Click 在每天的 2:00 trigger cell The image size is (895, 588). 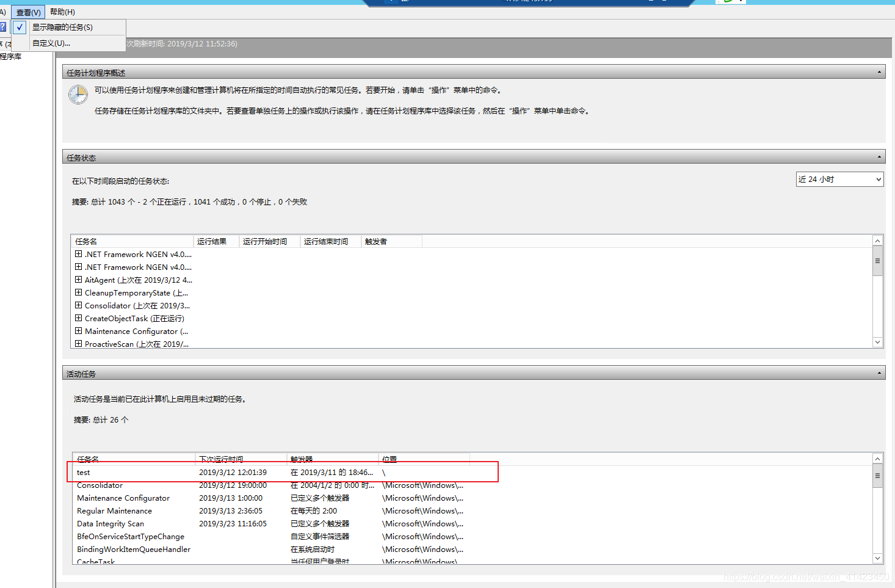(314, 511)
